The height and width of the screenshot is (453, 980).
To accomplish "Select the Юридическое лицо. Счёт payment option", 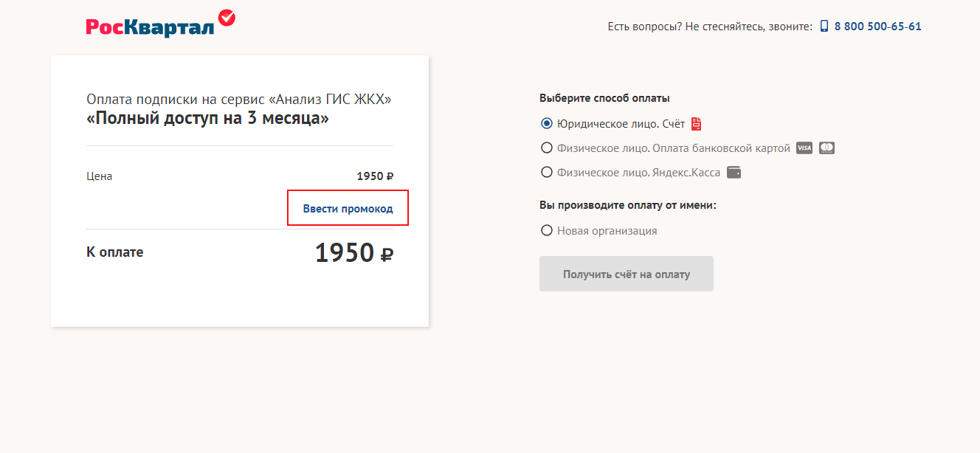I will (547, 124).
